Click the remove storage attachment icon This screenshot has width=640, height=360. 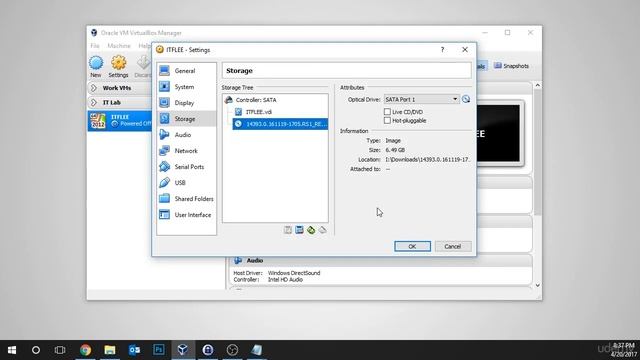322,230
